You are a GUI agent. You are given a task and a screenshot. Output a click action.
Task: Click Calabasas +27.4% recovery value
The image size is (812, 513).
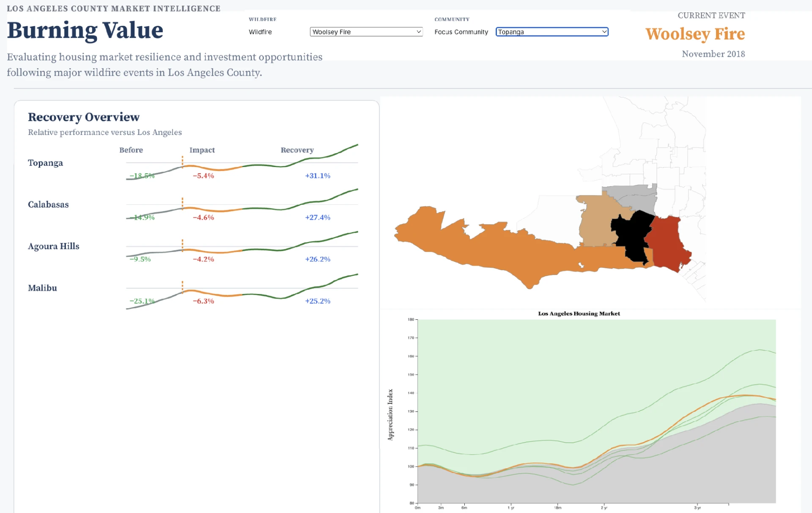pos(318,217)
